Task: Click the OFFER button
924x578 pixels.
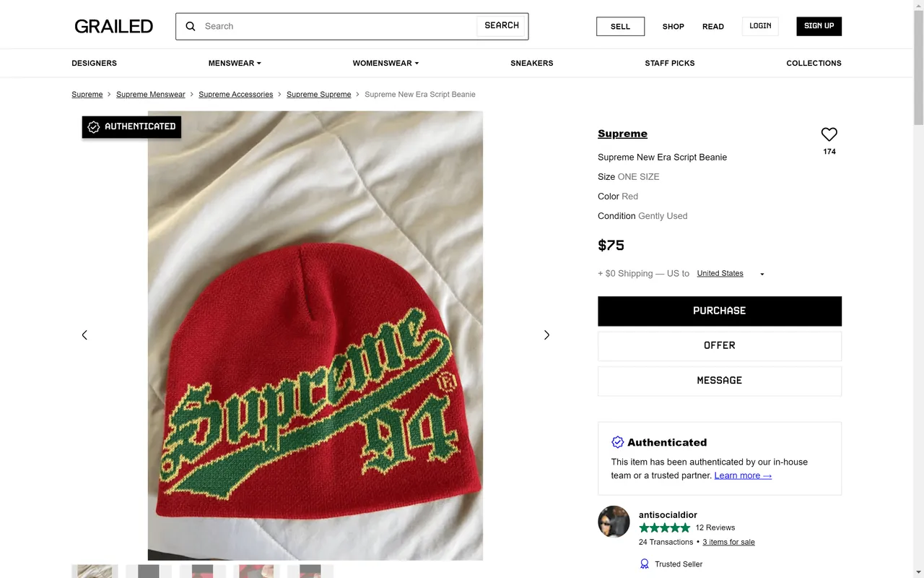Action: [719, 345]
